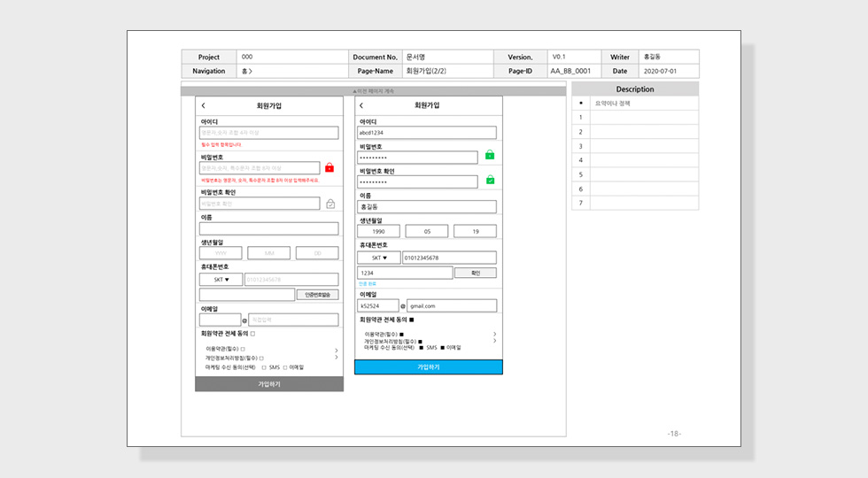Expand 이용약관 chevron in the empty form
Screen dimensions: 868x478
tap(337, 351)
